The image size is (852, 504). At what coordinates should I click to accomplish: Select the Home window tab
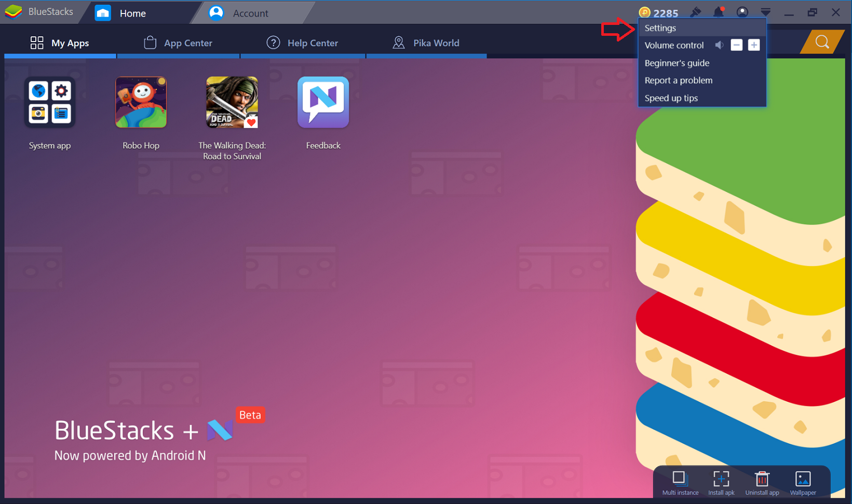pyautogui.click(x=140, y=13)
